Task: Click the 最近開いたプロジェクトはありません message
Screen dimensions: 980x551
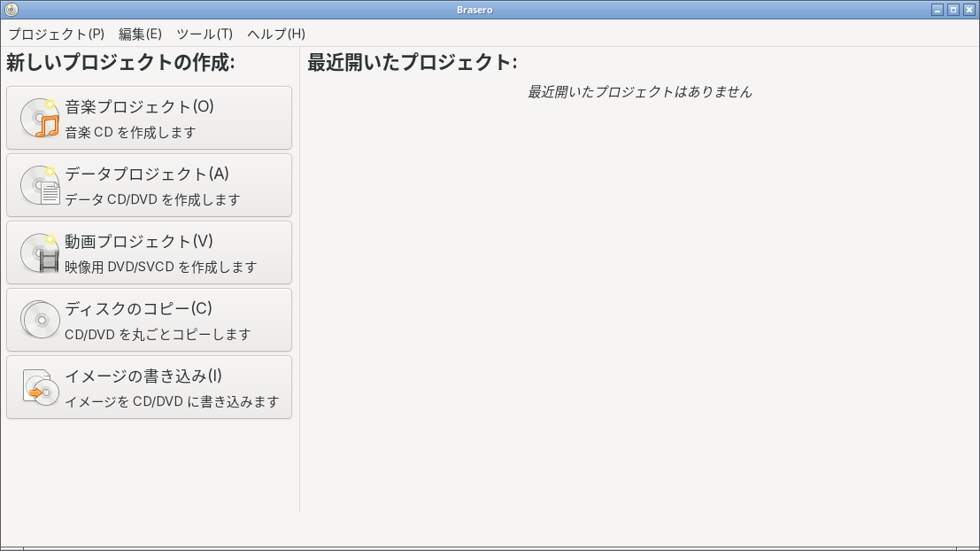Action: [639, 92]
